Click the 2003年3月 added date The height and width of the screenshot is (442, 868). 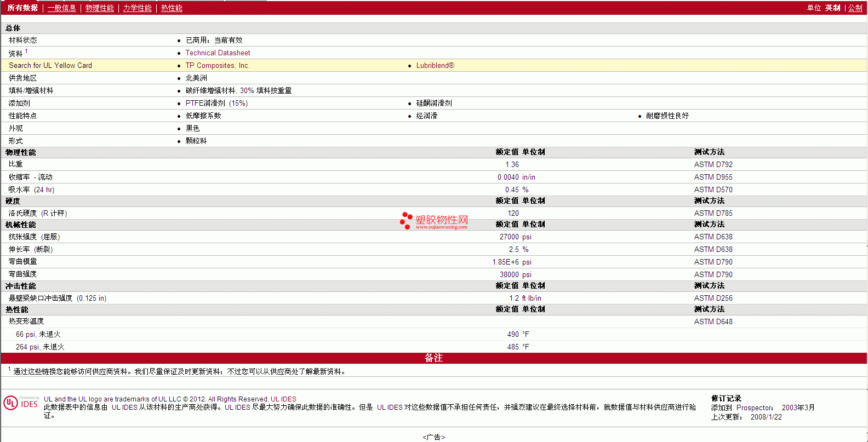coord(798,407)
